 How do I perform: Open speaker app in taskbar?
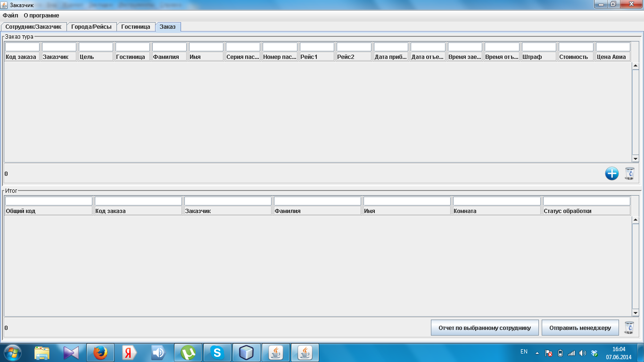tap(159, 353)
